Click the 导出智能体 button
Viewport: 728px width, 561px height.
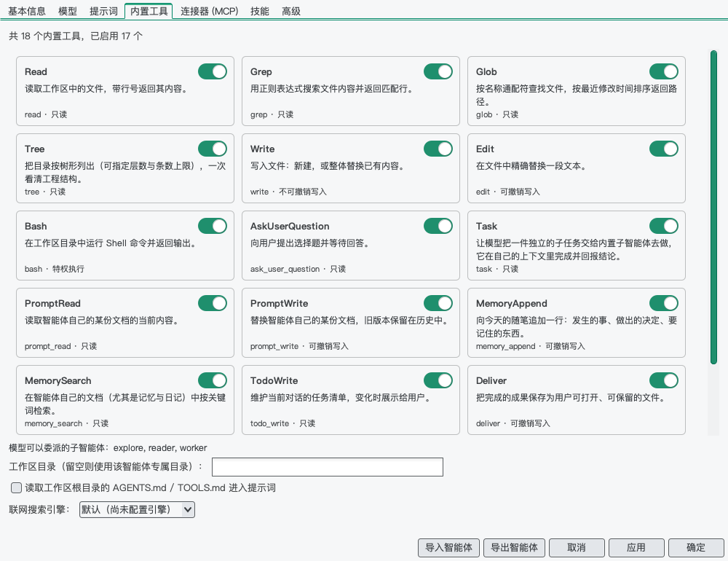(514, 547)
